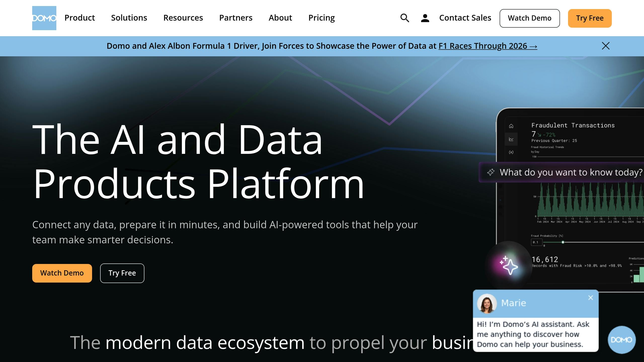Dismiss the F1 announcement banner
This screenshot has width=644, height=362.
pyautogui.click(x=606, y=46)
